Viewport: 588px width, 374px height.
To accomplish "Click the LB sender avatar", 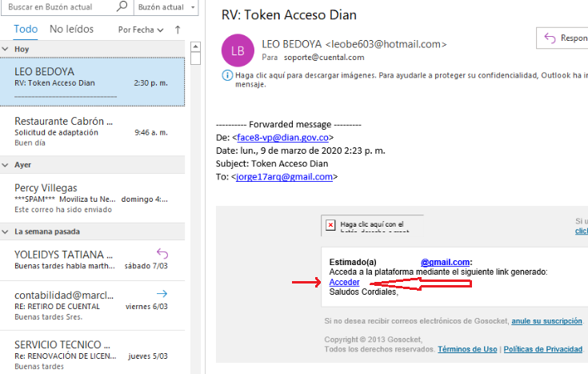I will [238, 50].
